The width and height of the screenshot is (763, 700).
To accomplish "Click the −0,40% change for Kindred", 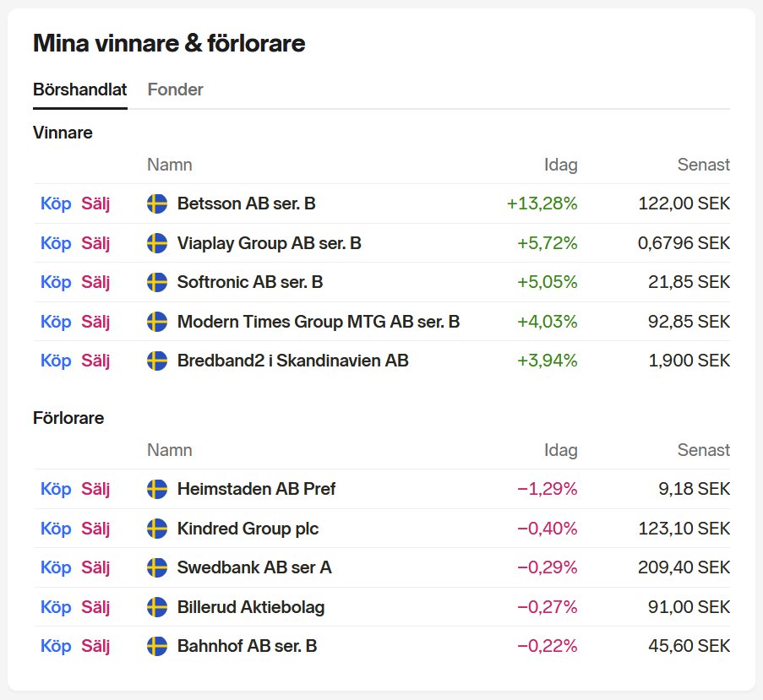I will tap(547, 529).
